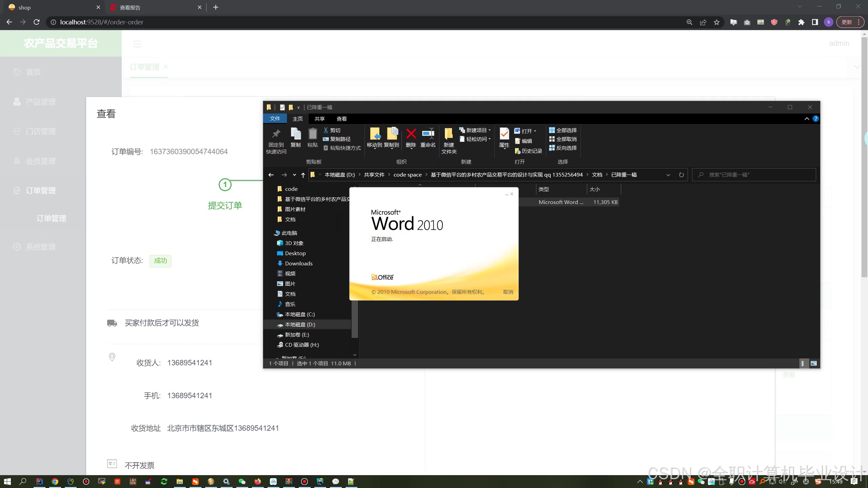
Task: Switch to large icons view toggle
Action: (x=814, y=363)
